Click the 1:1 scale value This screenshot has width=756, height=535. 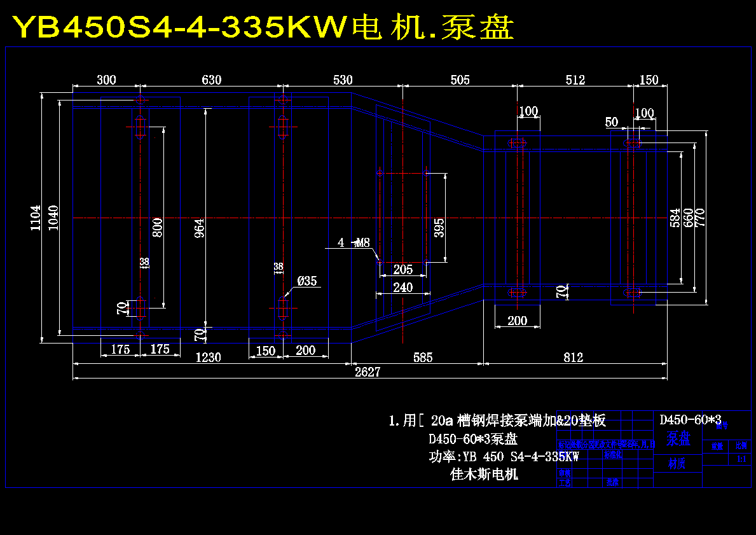click(741, 459)
